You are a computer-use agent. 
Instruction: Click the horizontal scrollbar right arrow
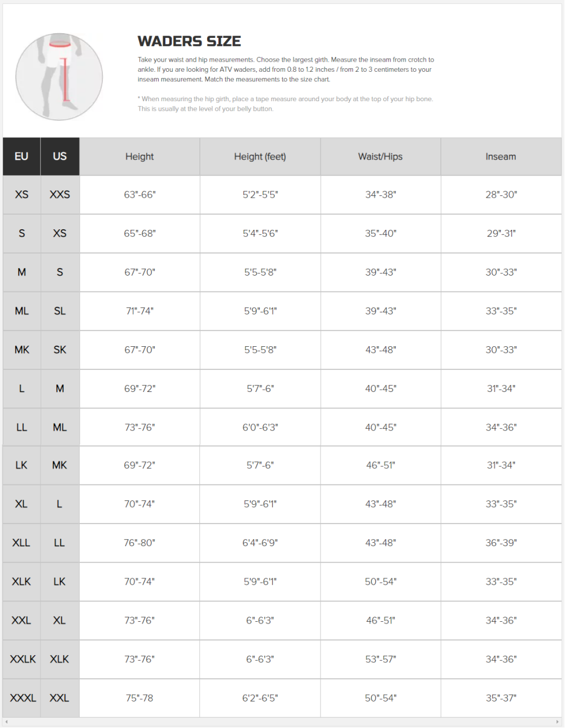tap(557, 722)
